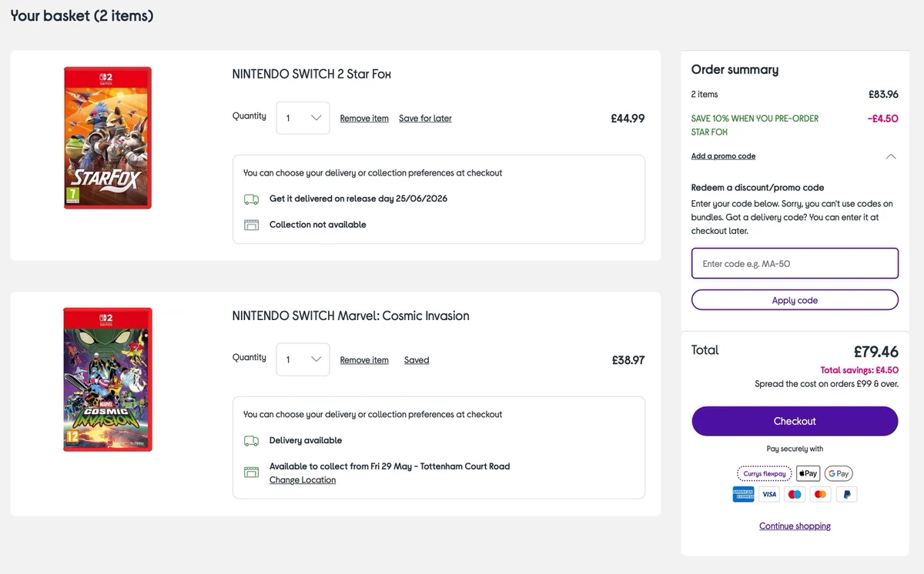The width and height of the screenshot is (924, 574).
Task: Open Marvel Cosmic Invasion cover thumbnail
Action: (108, 379)
